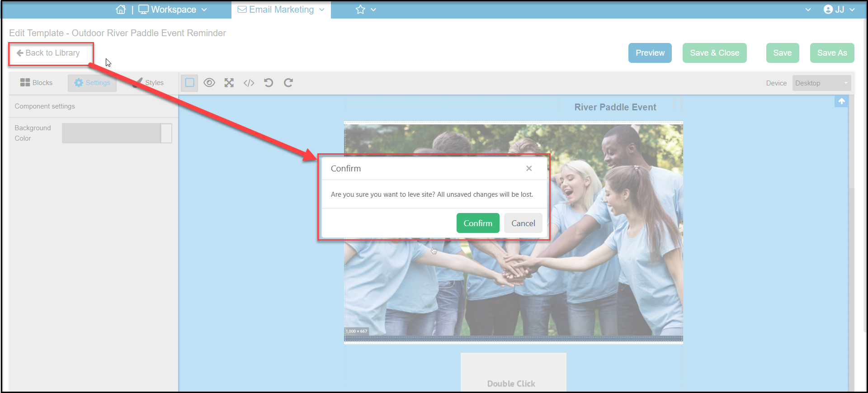This screenshot has height=393, width=868.
Task: Open the code view icon
Action: (x=249, y=83)
